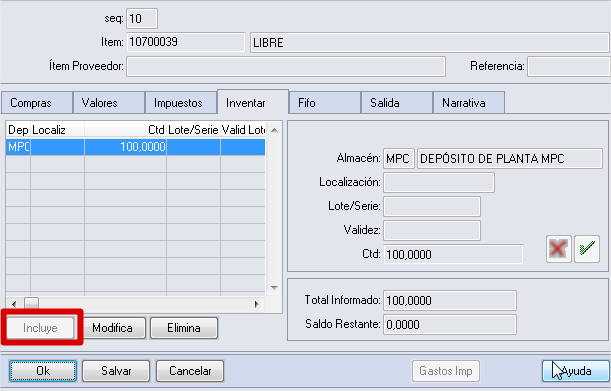This screenshot has width=611, height=391.
Task: Click the Valid Lote column header
Action: click(x=243, y=130)
